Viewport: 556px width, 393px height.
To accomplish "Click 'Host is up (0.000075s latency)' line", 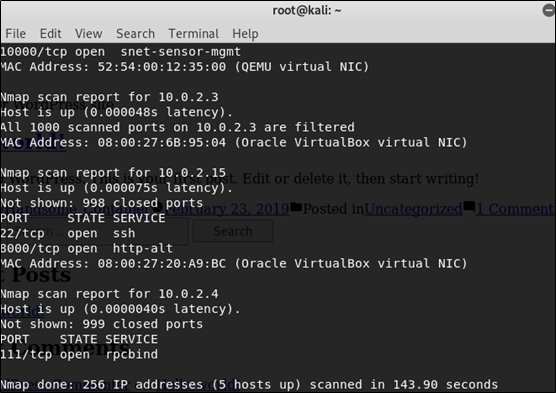I will [x=116, y=188].
